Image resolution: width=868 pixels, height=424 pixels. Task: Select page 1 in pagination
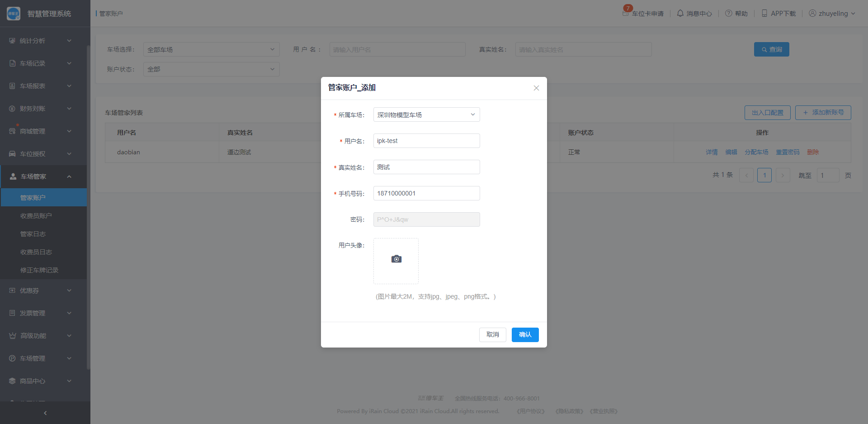point(764,175)
